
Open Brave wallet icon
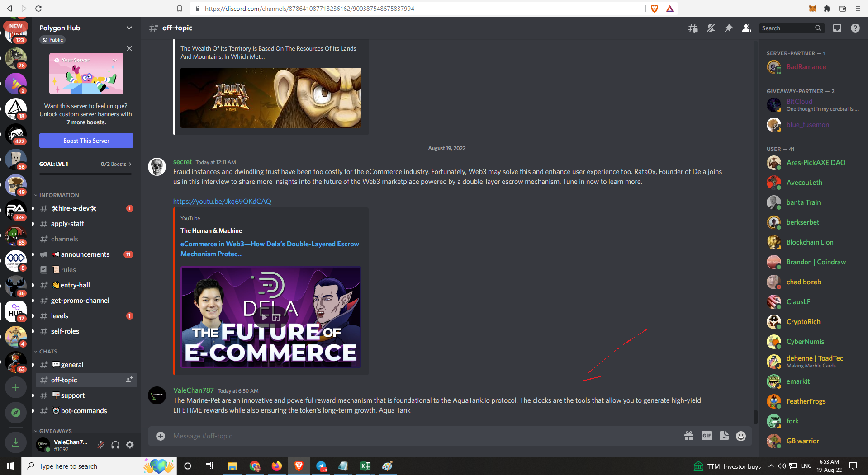click(x=842, y=9)
